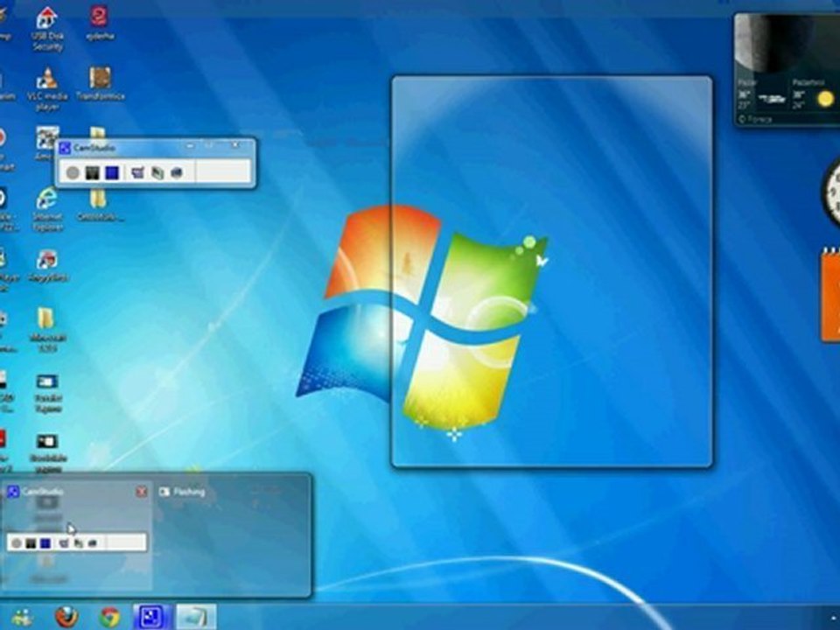The width and height of the screenshot is (840, 630).
Task: Open Screen Annotations icon in CamStudio toolbar
Action: click(177, 172)
